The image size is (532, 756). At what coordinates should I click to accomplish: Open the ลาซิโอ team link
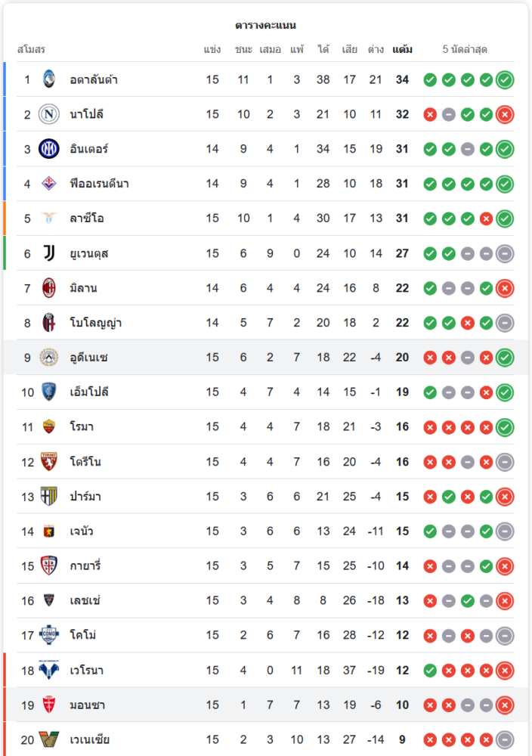87,218
